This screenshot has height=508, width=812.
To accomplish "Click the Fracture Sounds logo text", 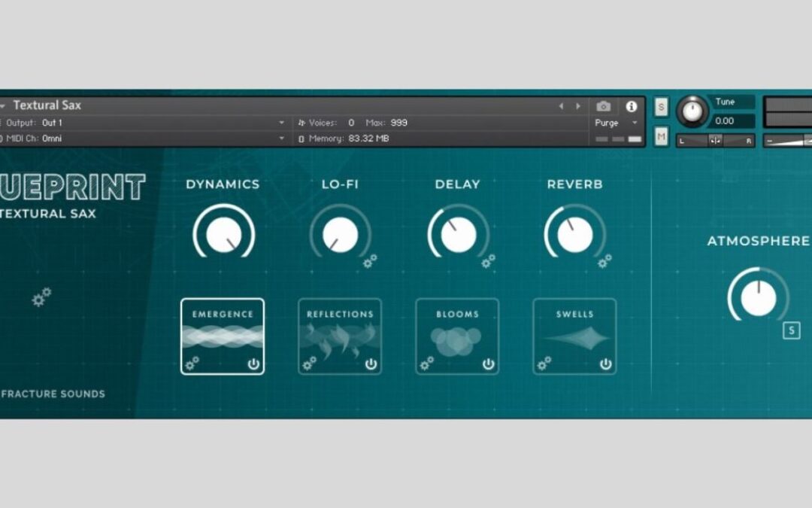I will (x=53, y=394).
